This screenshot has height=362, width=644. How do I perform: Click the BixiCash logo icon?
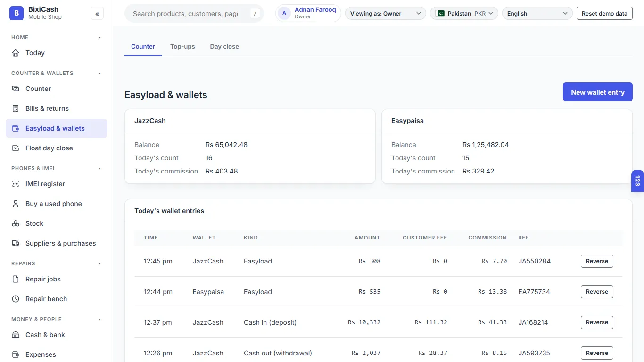tap(17, 13)
